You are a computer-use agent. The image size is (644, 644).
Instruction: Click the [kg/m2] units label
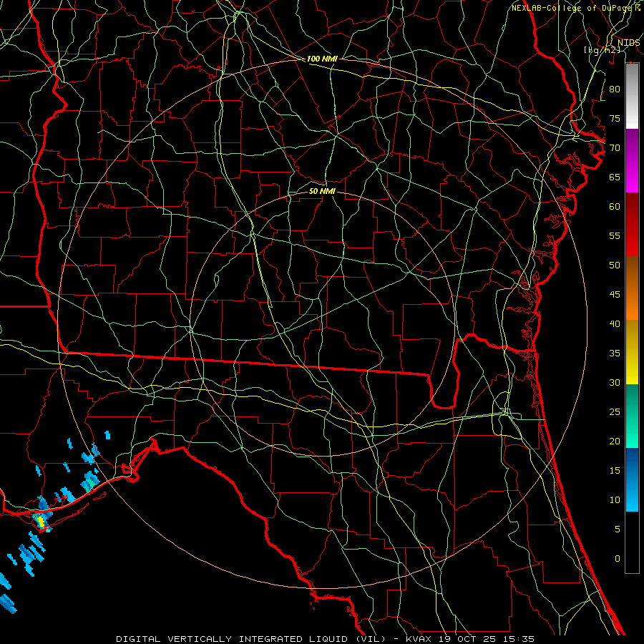[602, 50]
